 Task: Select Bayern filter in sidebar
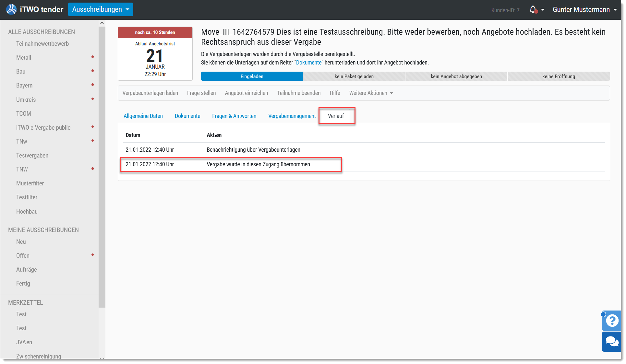(x=24, y=86)
